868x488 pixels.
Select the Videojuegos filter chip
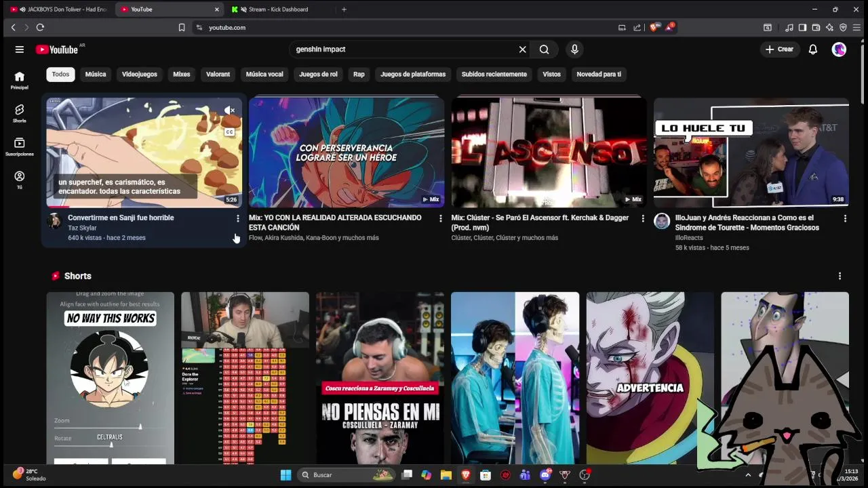[x=139, y=75]
